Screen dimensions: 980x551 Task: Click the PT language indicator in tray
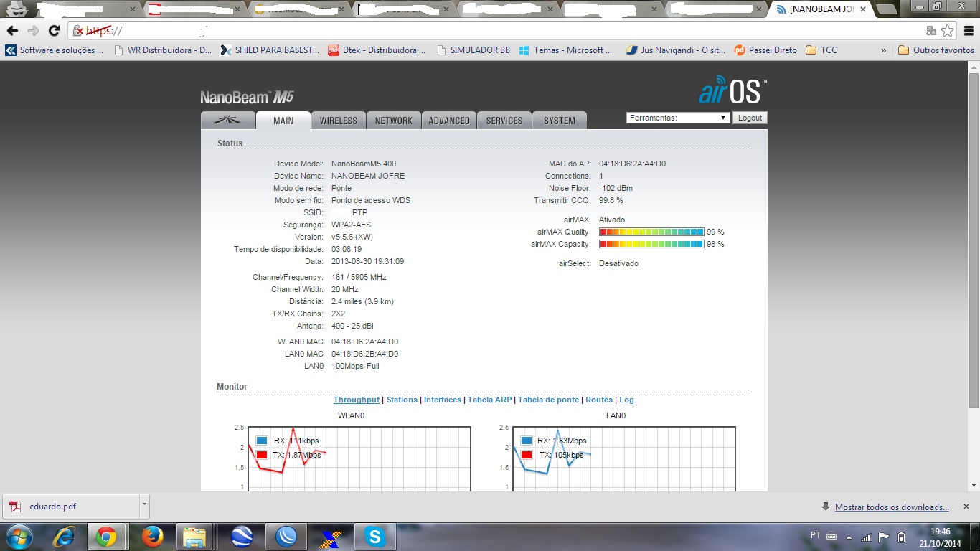click(815, 535)
